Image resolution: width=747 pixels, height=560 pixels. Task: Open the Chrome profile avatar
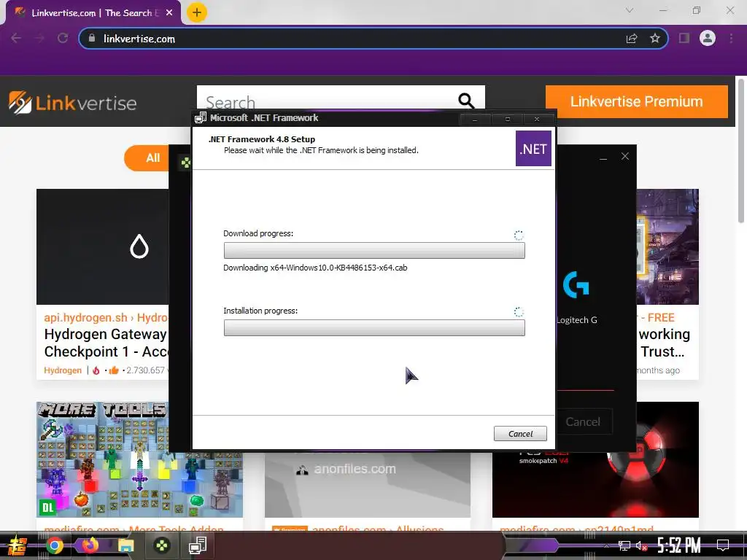pyautogui.click(x=708, y=38)
